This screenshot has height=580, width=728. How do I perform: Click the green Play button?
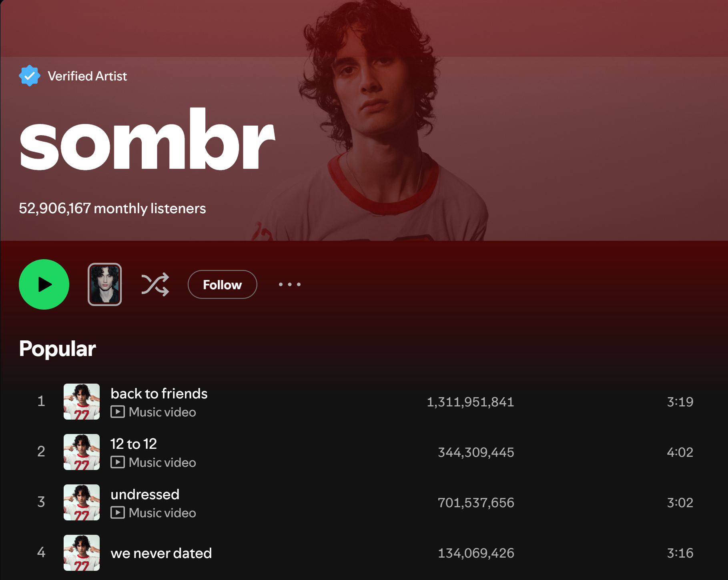pyautogui.click(x=44, y=284)
